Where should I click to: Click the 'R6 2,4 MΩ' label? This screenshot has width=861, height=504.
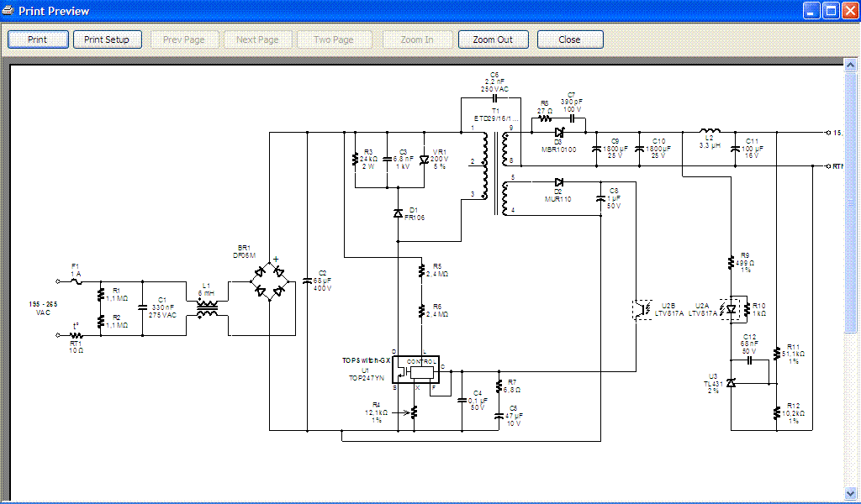437,311
